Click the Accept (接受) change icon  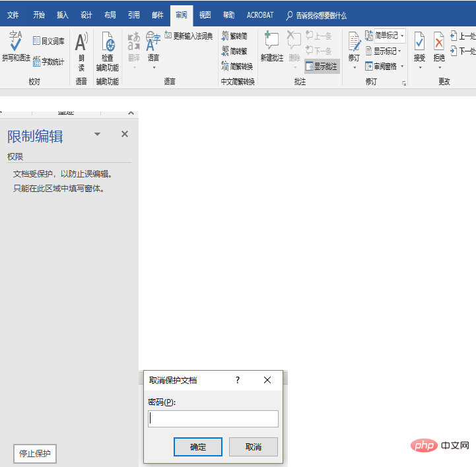tap(419, 47)
